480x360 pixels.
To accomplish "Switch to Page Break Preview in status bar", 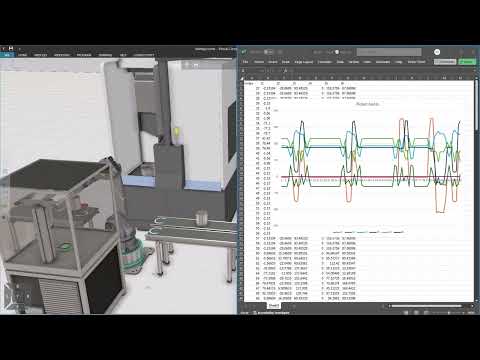I will [x=426, y=313].
